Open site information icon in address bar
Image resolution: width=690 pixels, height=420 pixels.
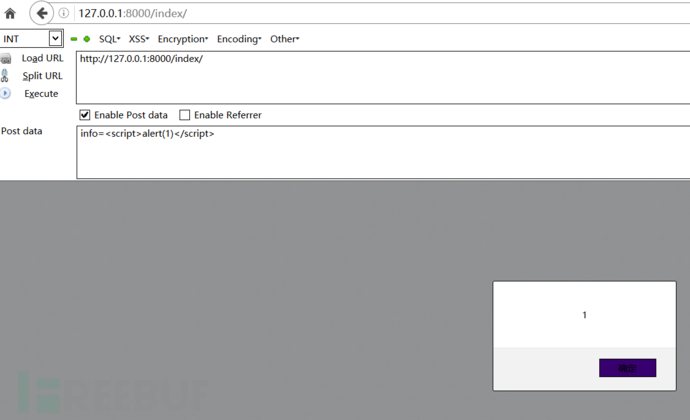64,13
